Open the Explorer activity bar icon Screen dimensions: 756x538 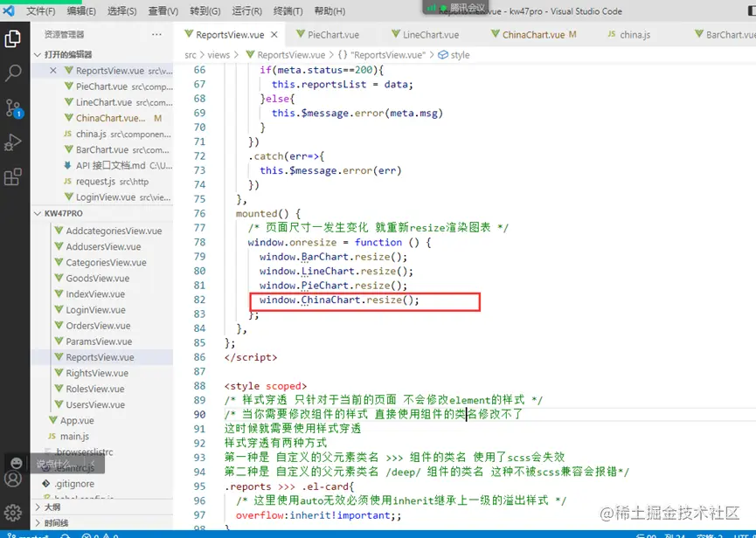point(13,38)
